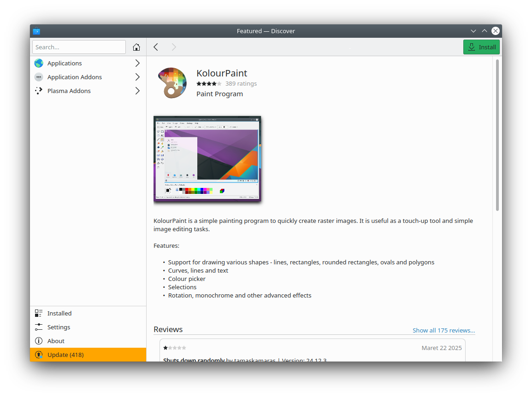Click the vertical scrollbar of the app page
This screenshot has width=532, height=397.
[497, 135]
